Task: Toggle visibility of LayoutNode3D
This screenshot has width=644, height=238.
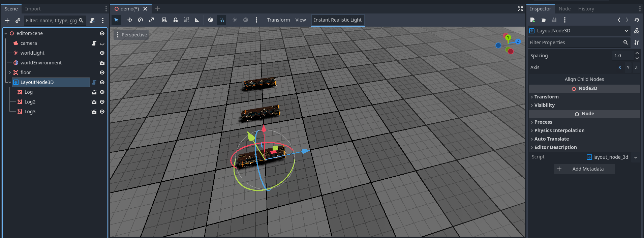Action: click(x=102, y=82)
